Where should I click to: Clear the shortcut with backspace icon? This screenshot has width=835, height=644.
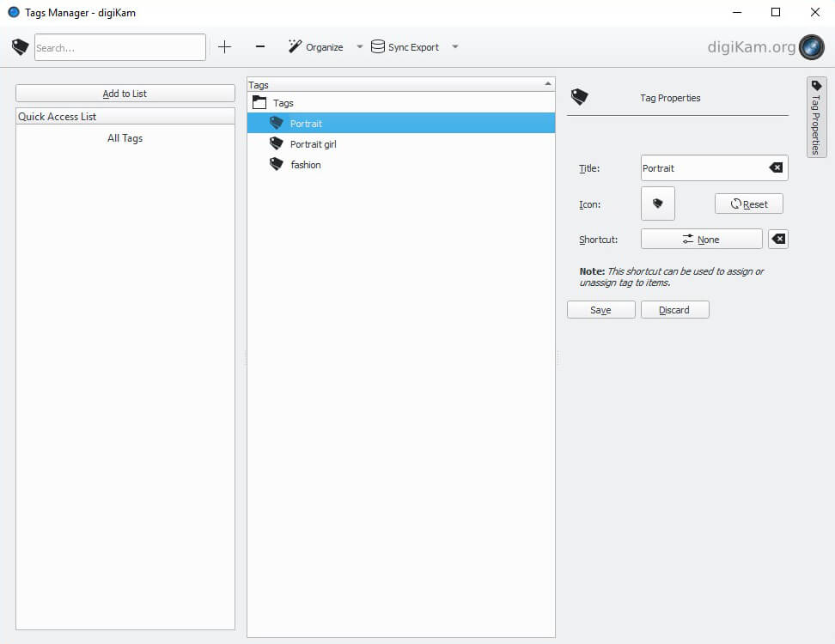778,240
